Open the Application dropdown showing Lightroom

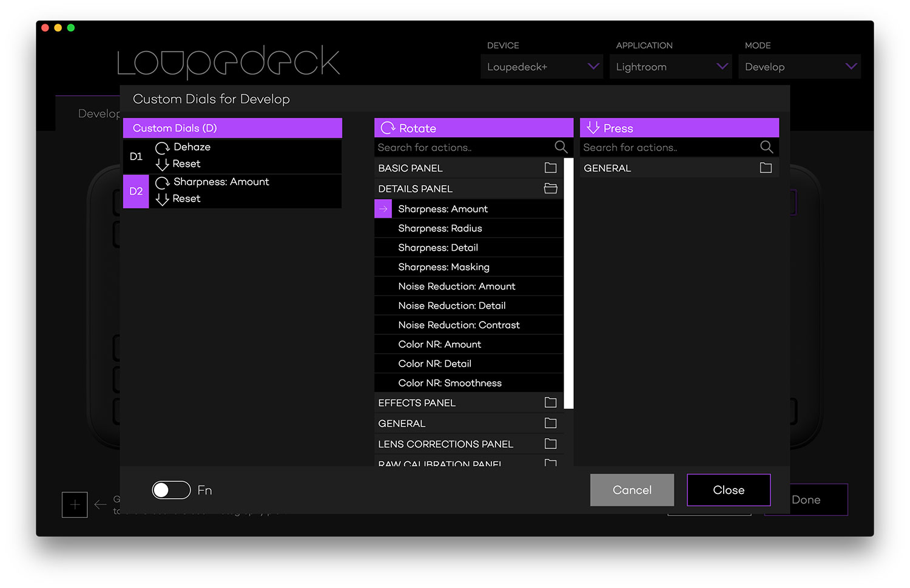[x=670, y=67]
